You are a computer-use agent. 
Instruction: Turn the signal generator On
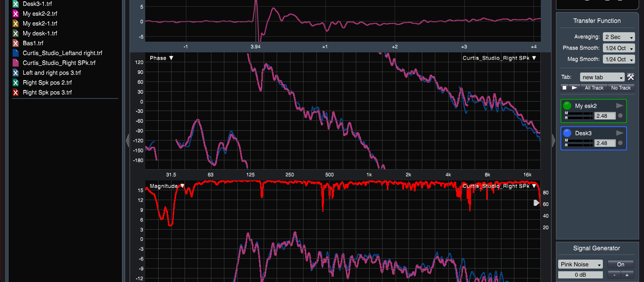620,265
